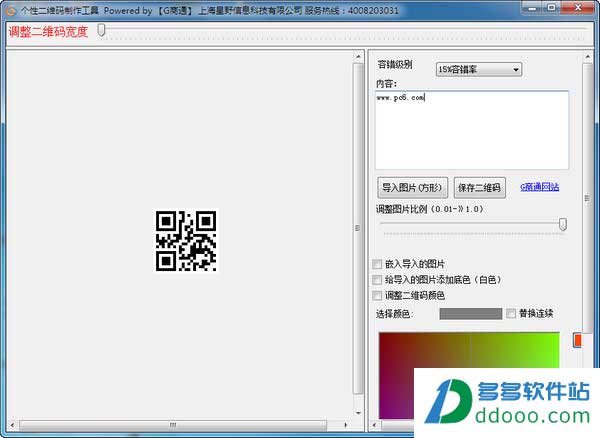This screenshot has width=600, height=438.
Task: Click the preview pane's vertical scrollbar thumb
Action: (x=358, y=228)
